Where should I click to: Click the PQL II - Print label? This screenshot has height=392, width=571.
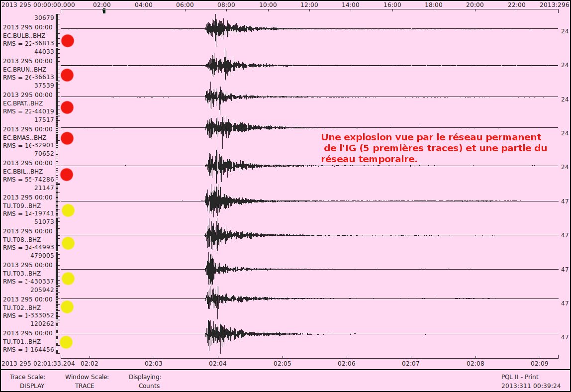point(520,377)
